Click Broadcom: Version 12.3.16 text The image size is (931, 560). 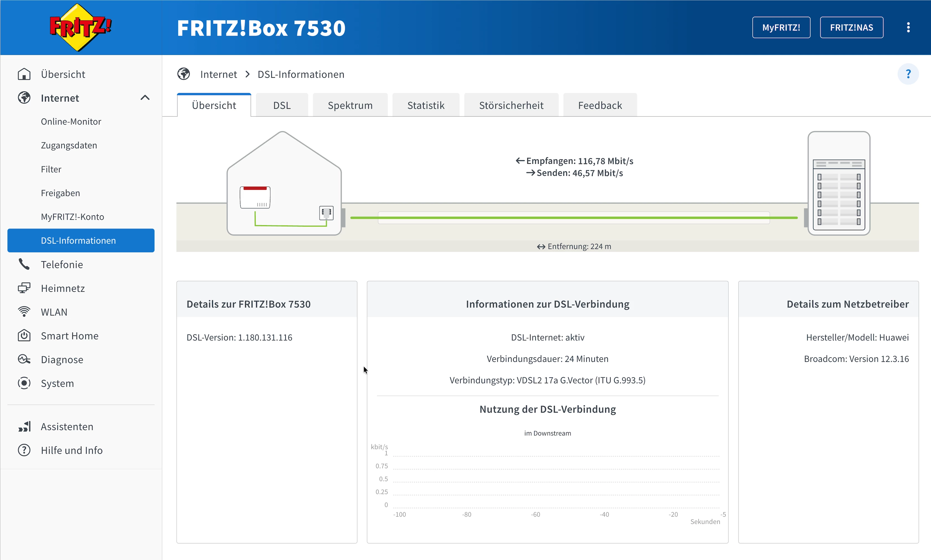[x=856, y=359]
